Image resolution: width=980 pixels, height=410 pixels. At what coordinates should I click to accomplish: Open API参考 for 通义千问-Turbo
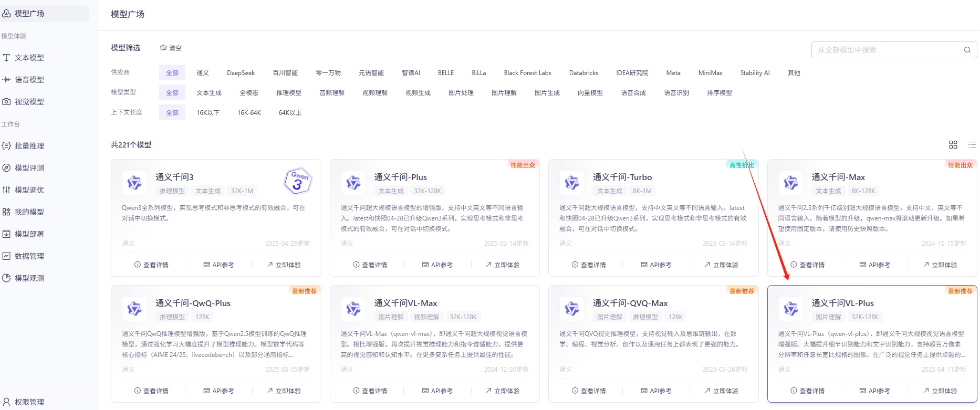(656, 265)
